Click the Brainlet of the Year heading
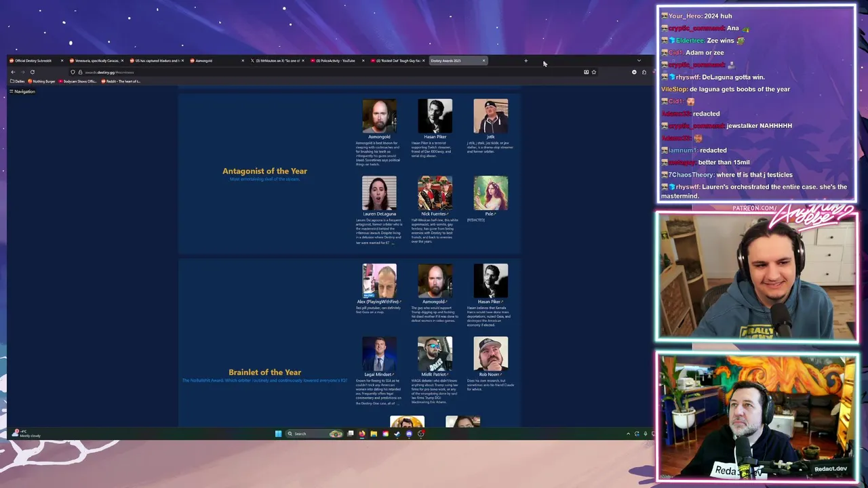Image resolution: width=868 pixels, height=488 pixels. click(264, 372)
